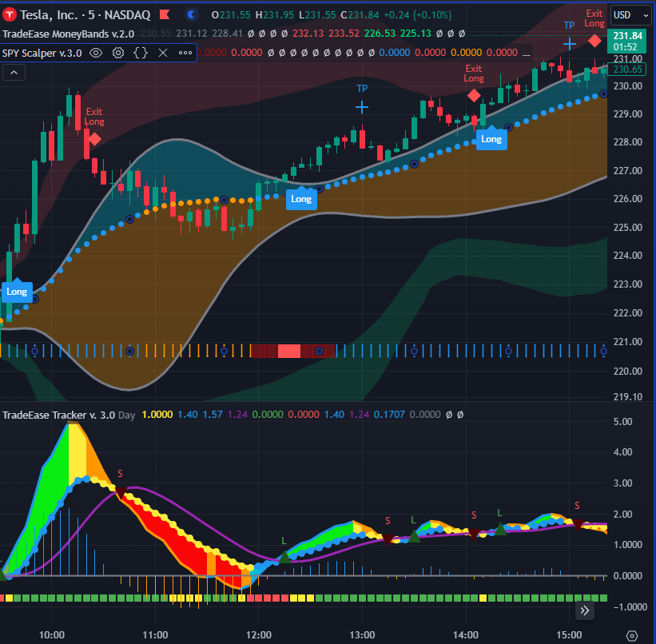
Task: Click the green L triangle after 14:00
Action: click(x=500, y=529)
